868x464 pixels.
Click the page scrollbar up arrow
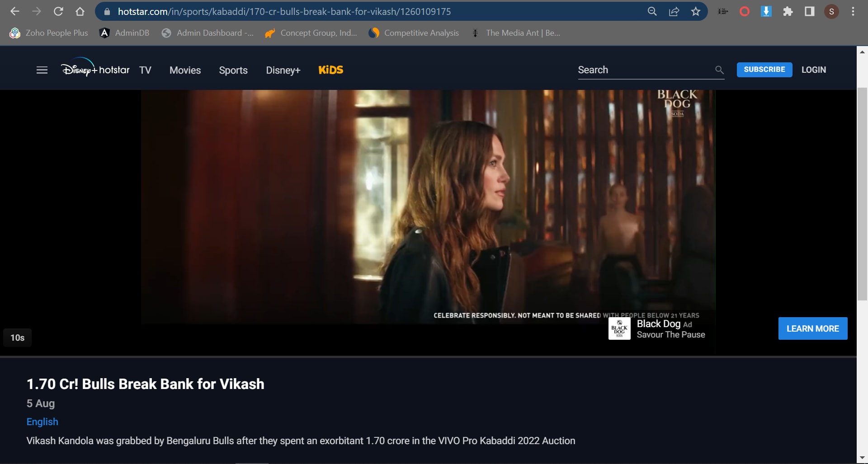(862, 51)
